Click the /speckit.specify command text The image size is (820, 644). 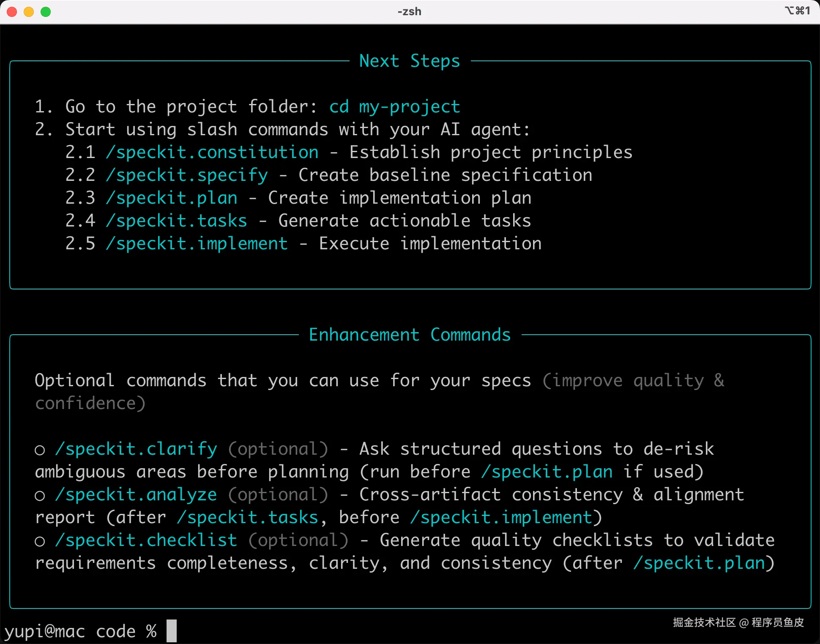pos(187,175)
